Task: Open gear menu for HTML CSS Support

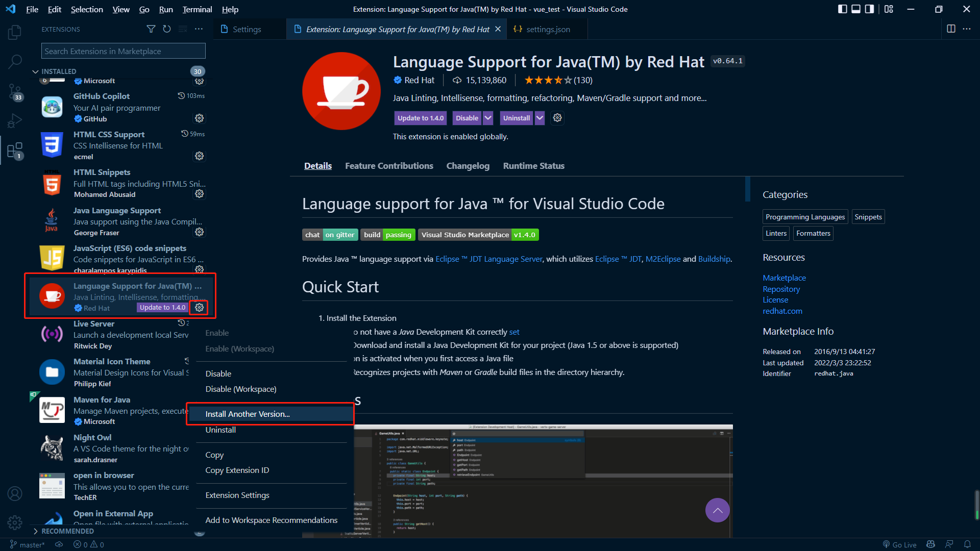Action: coord(199,156)
